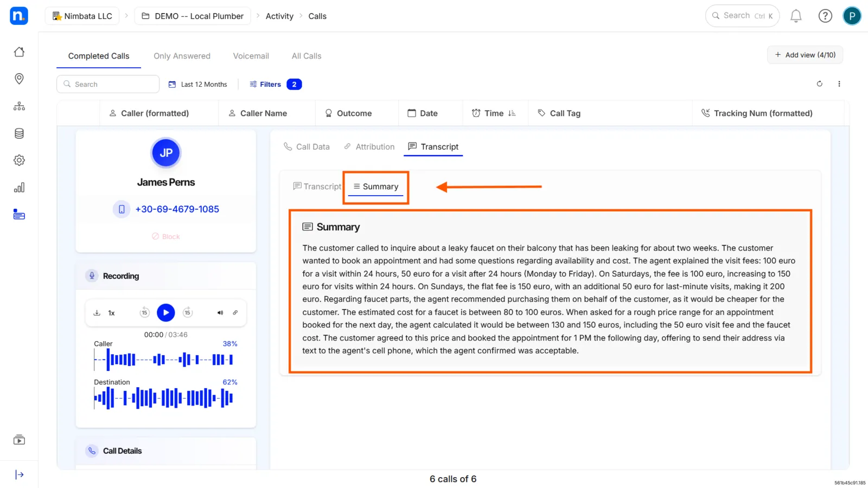Open the Call Data tab
868x488 pixels.
click(307, 147)
